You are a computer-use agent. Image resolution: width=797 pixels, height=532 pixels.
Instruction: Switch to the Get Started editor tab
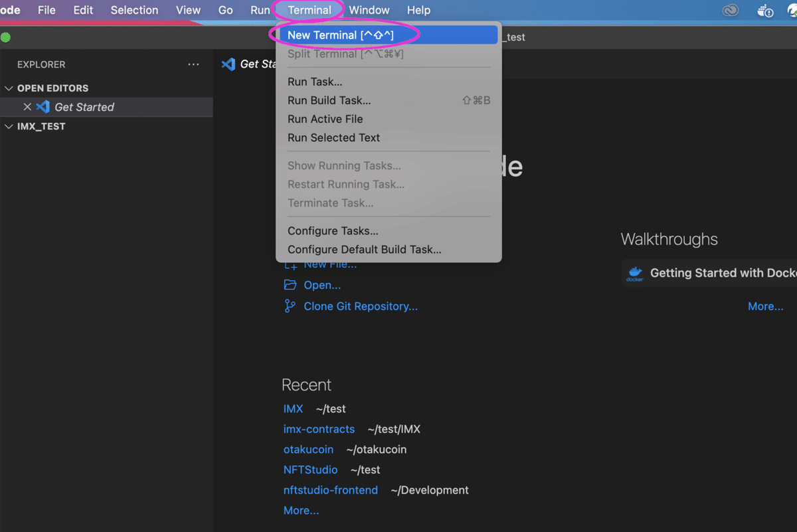click(x=249, y=64)
